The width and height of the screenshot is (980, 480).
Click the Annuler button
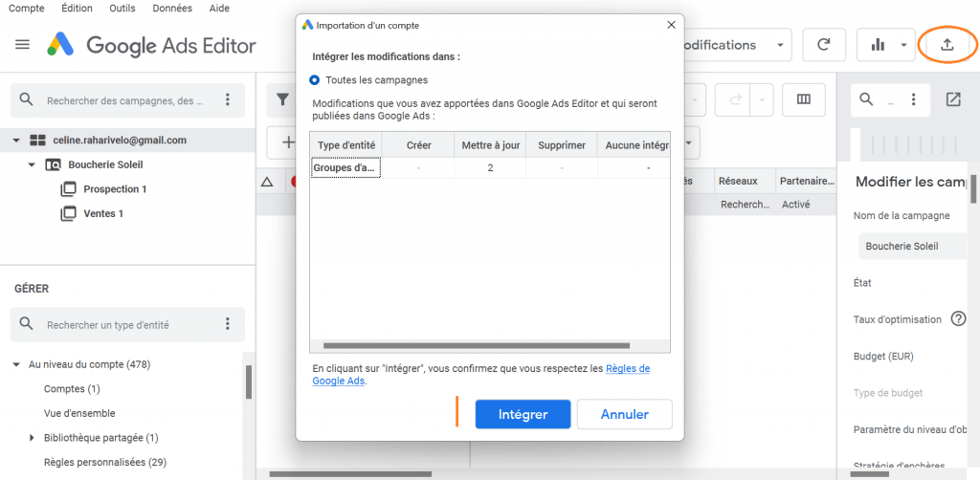click(x=624, y=414)
